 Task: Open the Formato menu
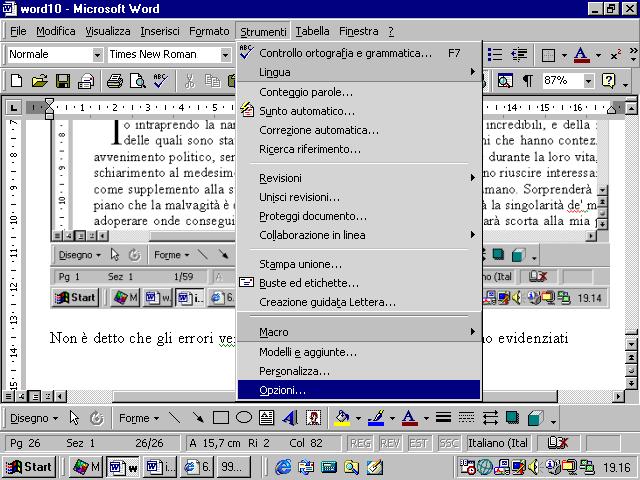point(209,31)
